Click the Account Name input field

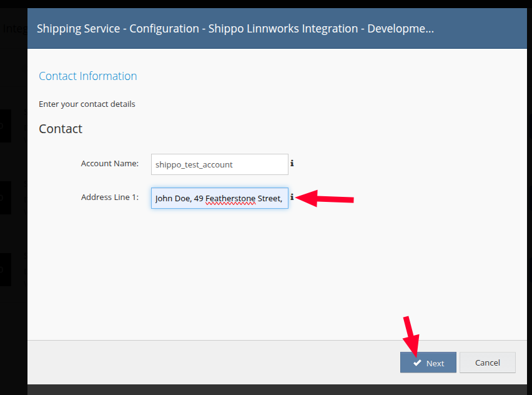coord(220,164)
